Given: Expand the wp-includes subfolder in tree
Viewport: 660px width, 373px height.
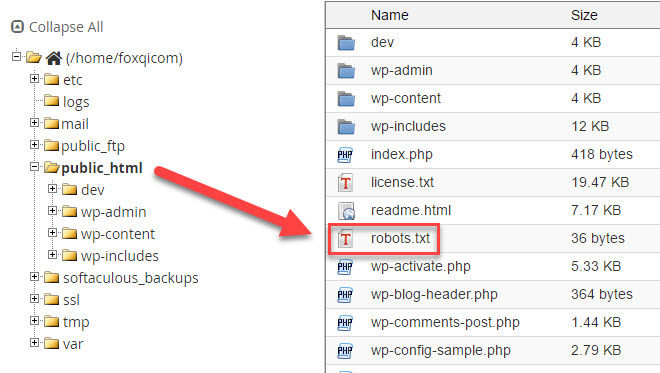Looking at the screenshot, I should [53, 254].
